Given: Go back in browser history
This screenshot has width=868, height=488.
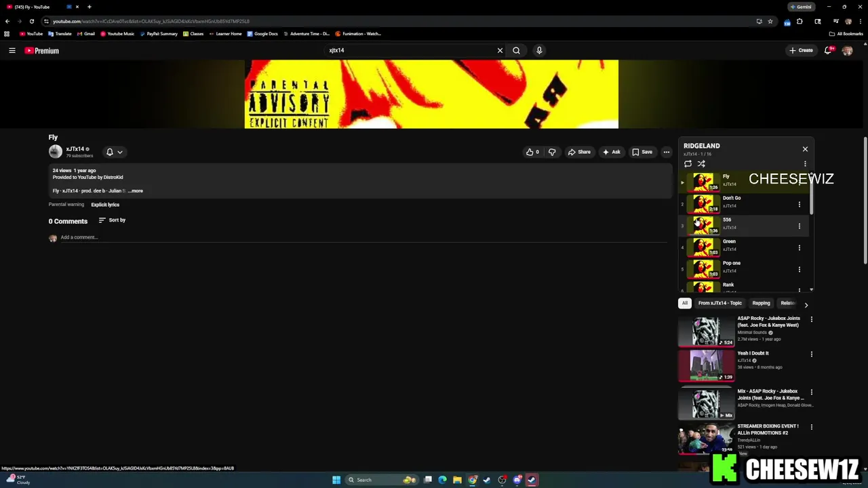Looking at the screenshot, I should click(7, 21).
